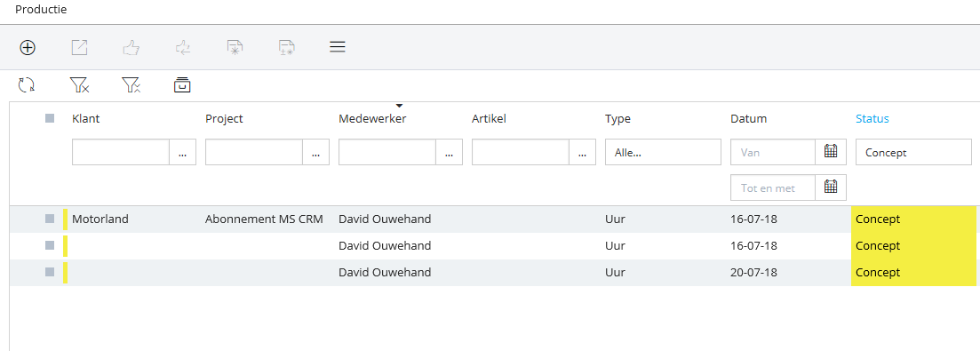
Task: Click Uur type in the Motorland row
Action: pyautogui.click(x=615, y=219)
